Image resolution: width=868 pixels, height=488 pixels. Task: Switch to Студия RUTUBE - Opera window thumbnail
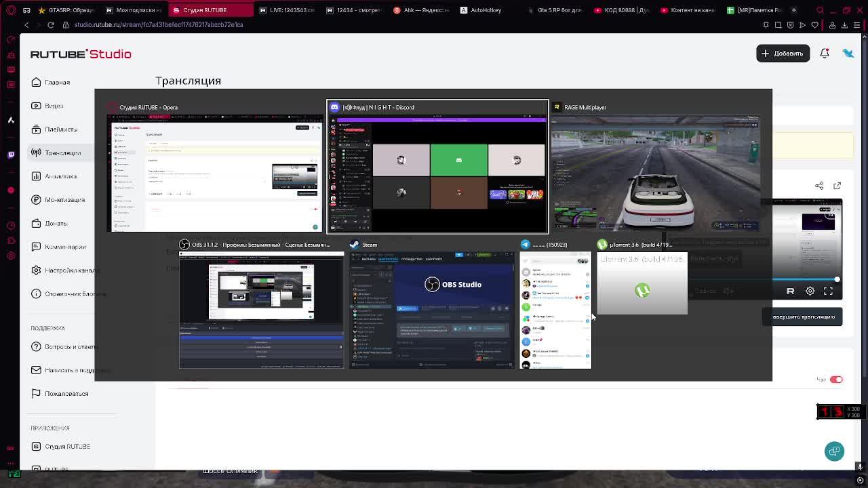tap(214, 167)
